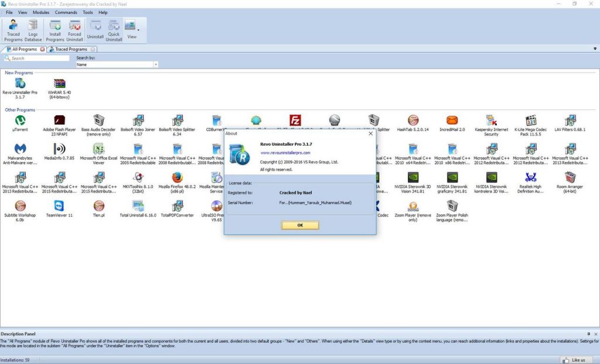Open the Logs Database toolbar button
Viewport: 600px width, 364px height.
pyautogui.click(x=33, y=30)
